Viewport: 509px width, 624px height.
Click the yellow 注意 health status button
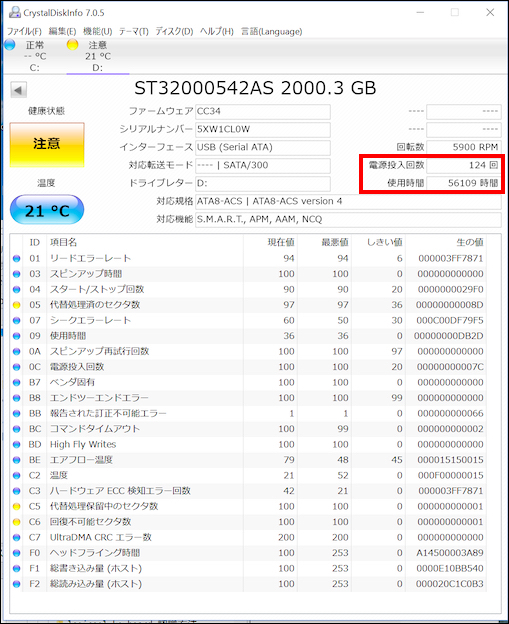(47, 144)
